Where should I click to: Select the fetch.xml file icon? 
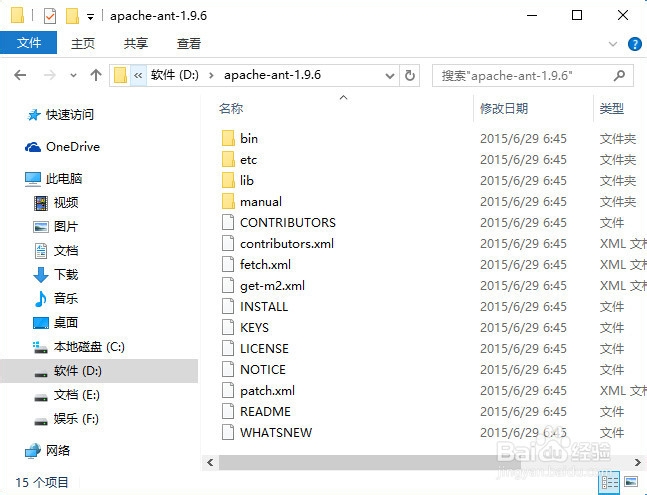[x=228, y=264]
